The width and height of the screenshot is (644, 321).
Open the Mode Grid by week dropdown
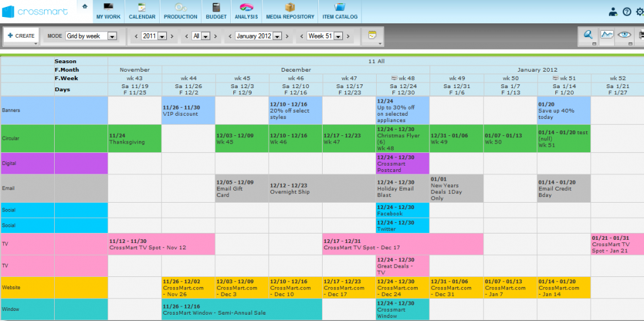[x=91, y=36]
